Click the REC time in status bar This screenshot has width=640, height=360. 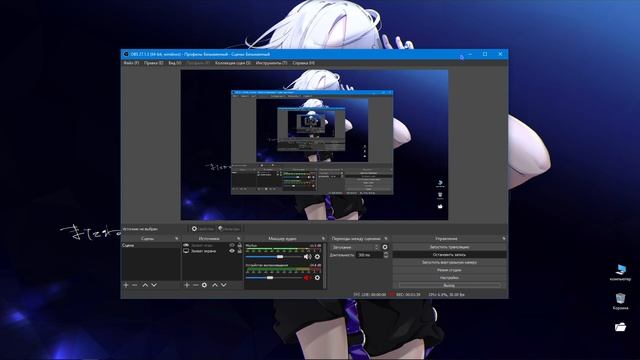pos(408,294)
